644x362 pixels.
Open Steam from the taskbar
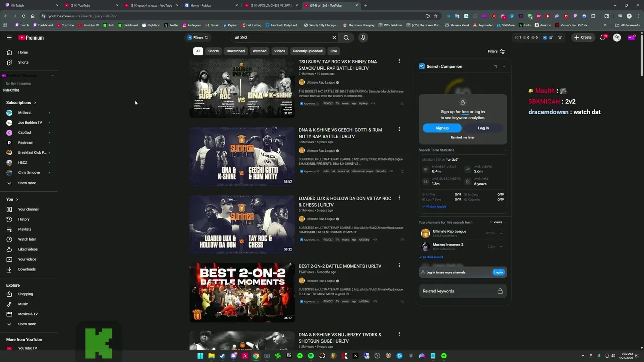222,356
